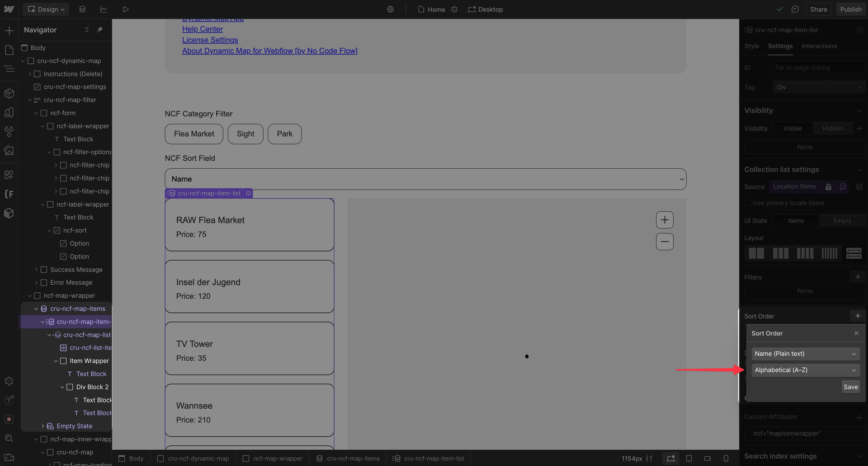Switch to the Style tab
The image size is (868, 466).
tap(752, 46)
